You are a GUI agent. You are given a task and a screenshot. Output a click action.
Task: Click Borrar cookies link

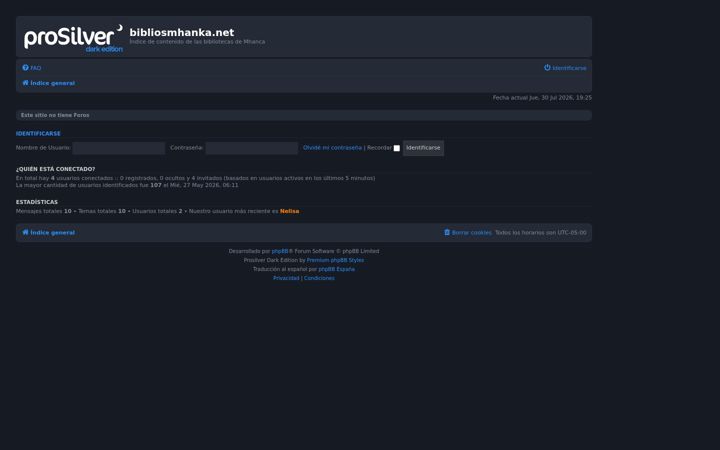click(x=472, y=233)
